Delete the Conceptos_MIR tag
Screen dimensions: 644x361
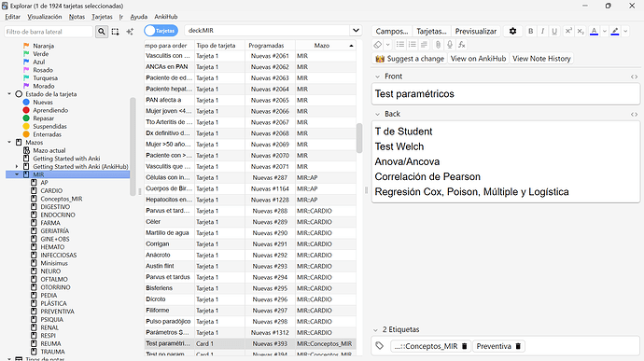coord(464,346)
